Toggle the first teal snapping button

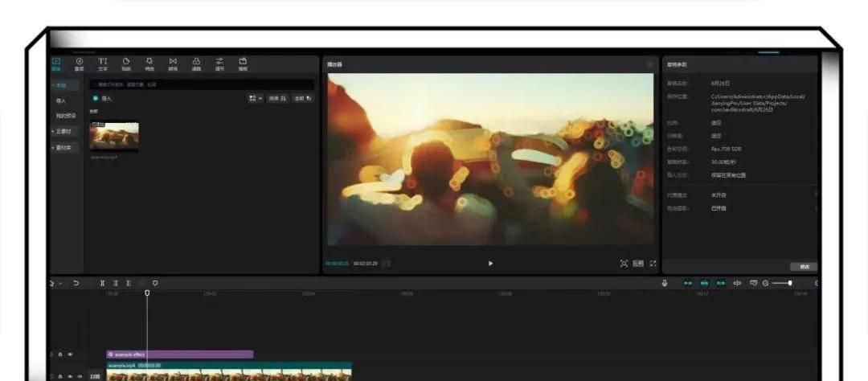click(x=687, y=283)
